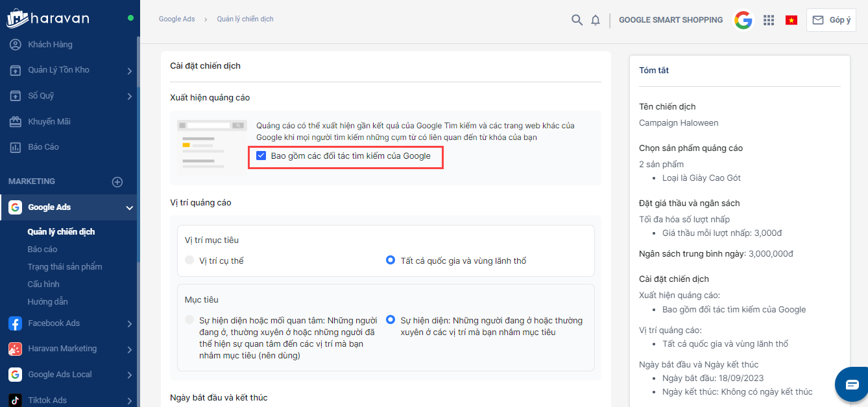
Task: Click Campaign Haloween summary text
Action: pyautogui.click(x=679, y=122)
